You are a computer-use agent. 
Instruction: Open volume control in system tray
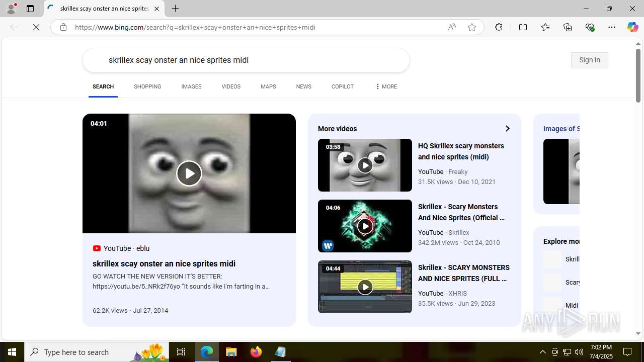[579, 352]
